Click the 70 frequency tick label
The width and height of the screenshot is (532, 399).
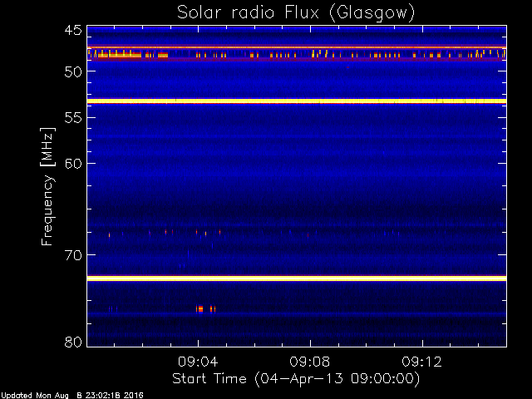[73, 255]
